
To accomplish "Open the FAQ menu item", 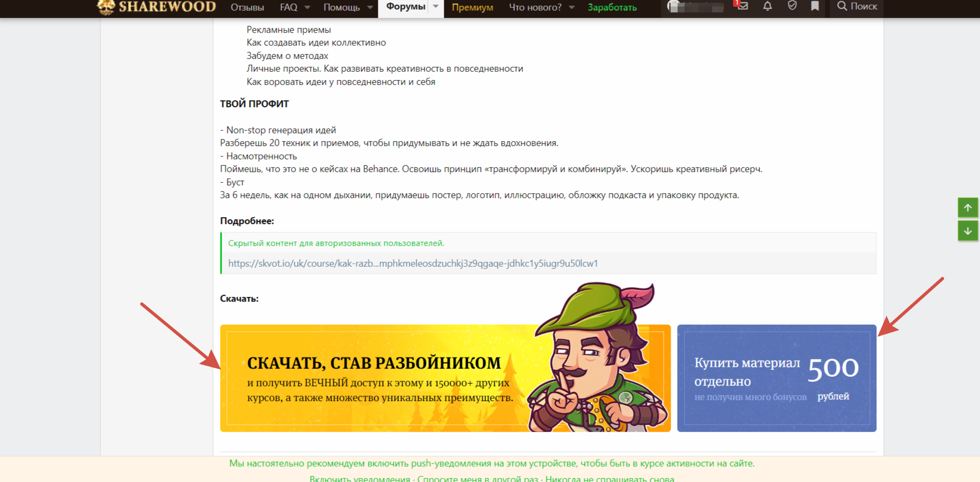I will [x=289, y=7].
